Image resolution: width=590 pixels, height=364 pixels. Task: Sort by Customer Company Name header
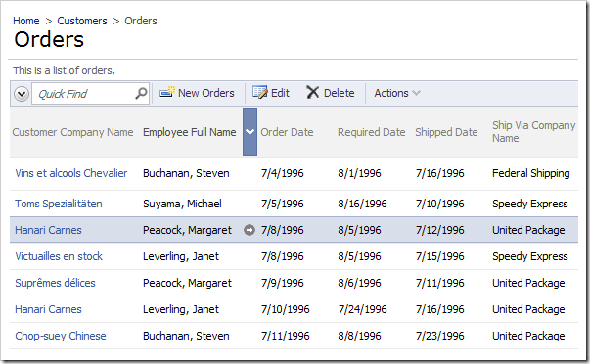[72, 132]
